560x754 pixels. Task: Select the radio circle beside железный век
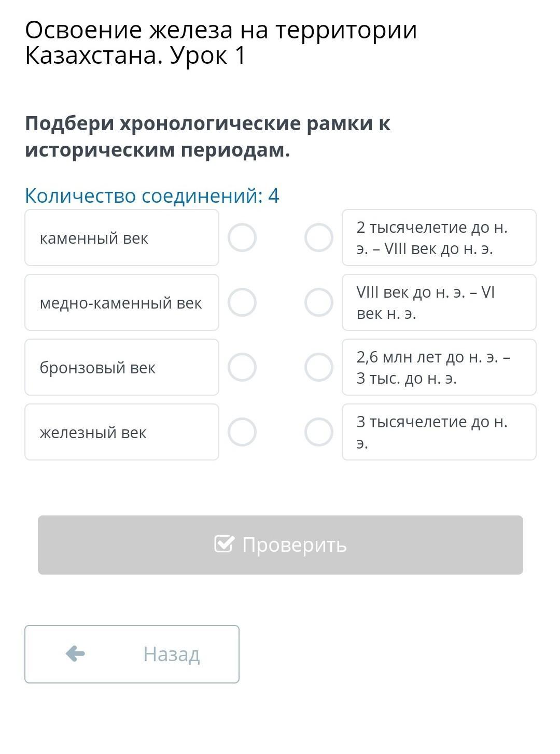[x=242, y=432]
